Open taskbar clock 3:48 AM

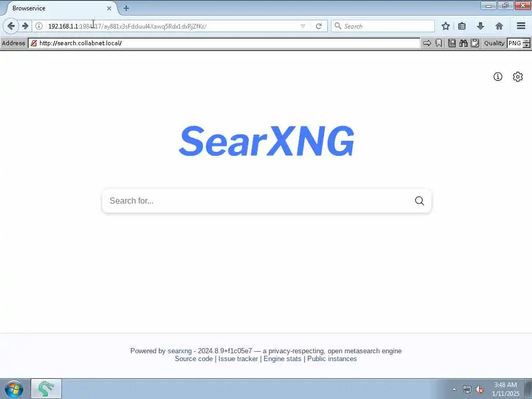point(506,389)
